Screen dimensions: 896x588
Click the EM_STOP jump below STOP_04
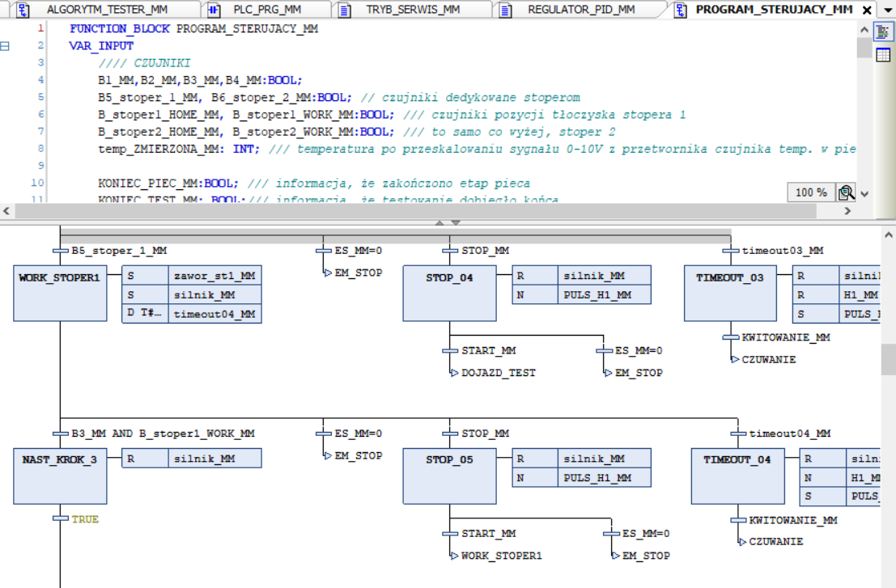point(634,373)
